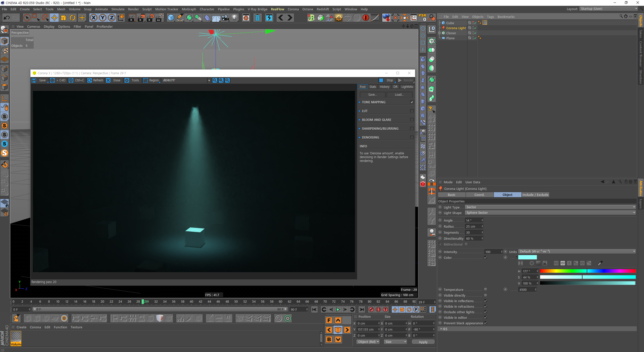644x352 pixels.
Task: Click the Hue gradient slider
Action: [588, 271]
